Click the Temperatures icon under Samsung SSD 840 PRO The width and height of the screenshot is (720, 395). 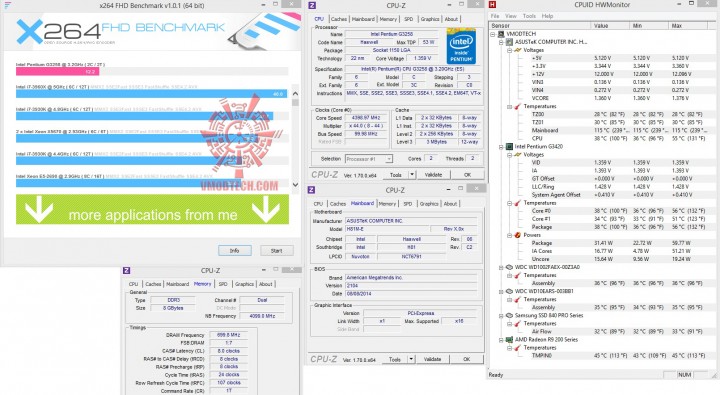(x=518, y=324)
